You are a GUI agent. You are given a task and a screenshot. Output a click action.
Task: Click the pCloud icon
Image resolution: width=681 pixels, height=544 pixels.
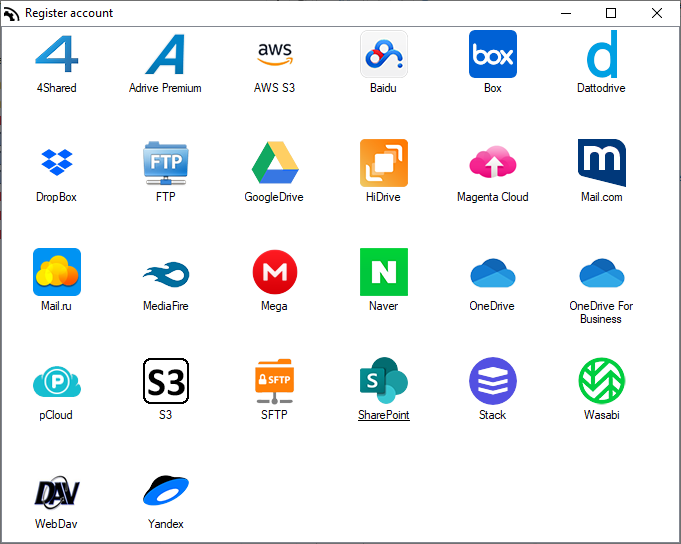coord(57,381)
